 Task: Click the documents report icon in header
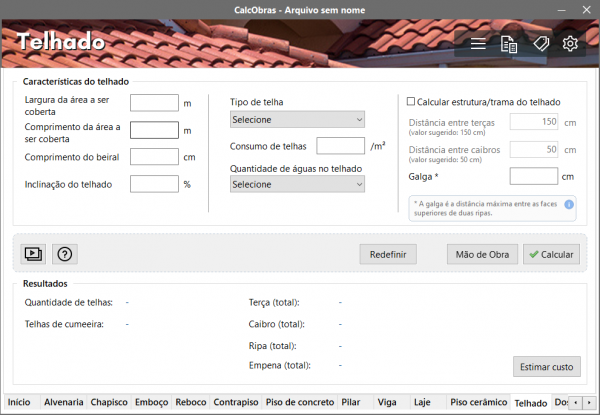(x=509, y=44)
